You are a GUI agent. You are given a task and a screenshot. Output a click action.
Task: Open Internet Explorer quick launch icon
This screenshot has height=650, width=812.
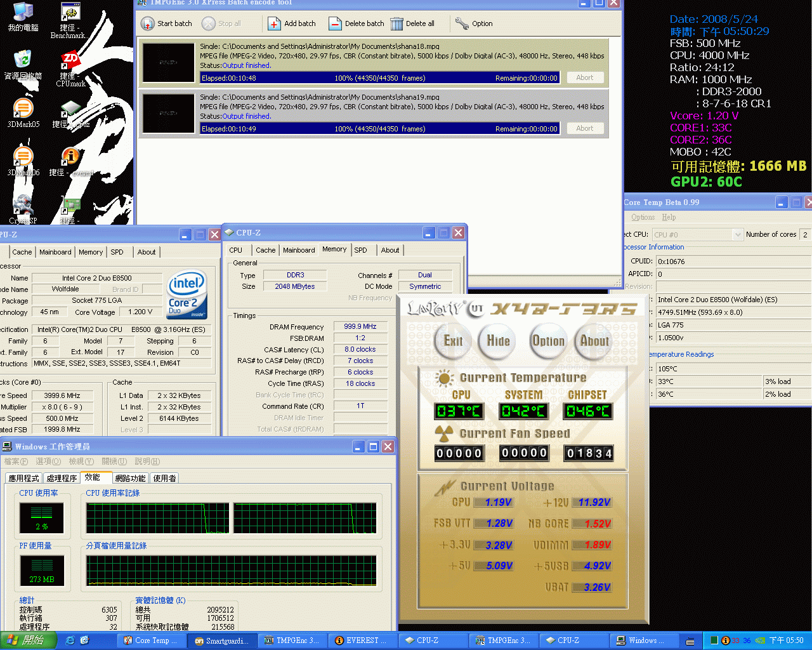tap(70, 640)
